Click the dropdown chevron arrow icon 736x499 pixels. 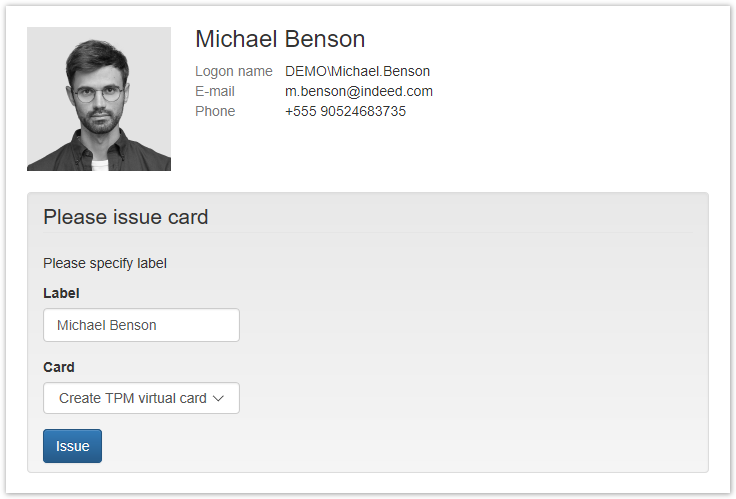(x=219, y=398)
